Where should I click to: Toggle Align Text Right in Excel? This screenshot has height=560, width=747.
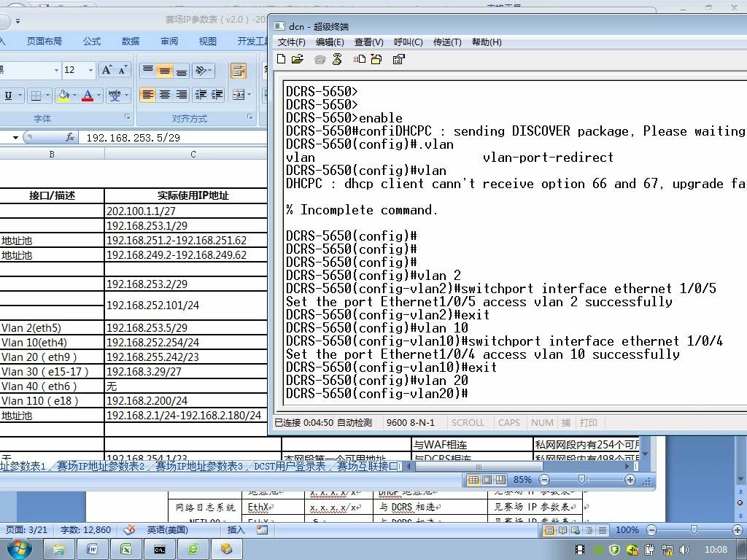tap(182, 94)
